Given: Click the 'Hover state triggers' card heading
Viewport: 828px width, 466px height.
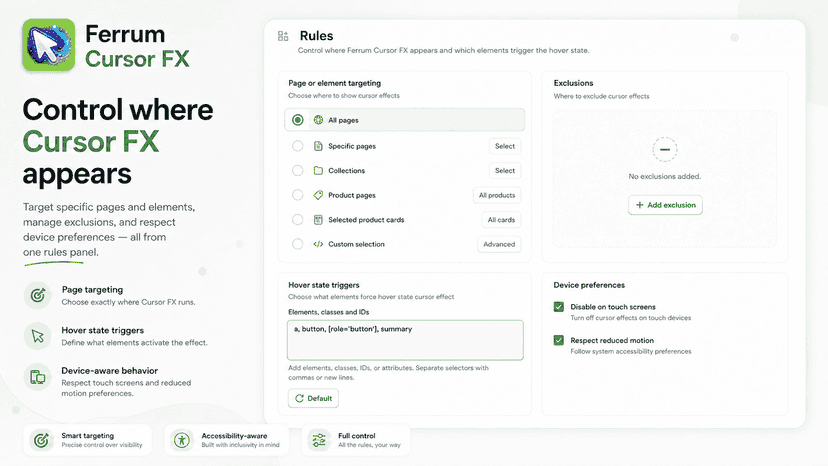Looking at the screenshot, I should point(324,285).
